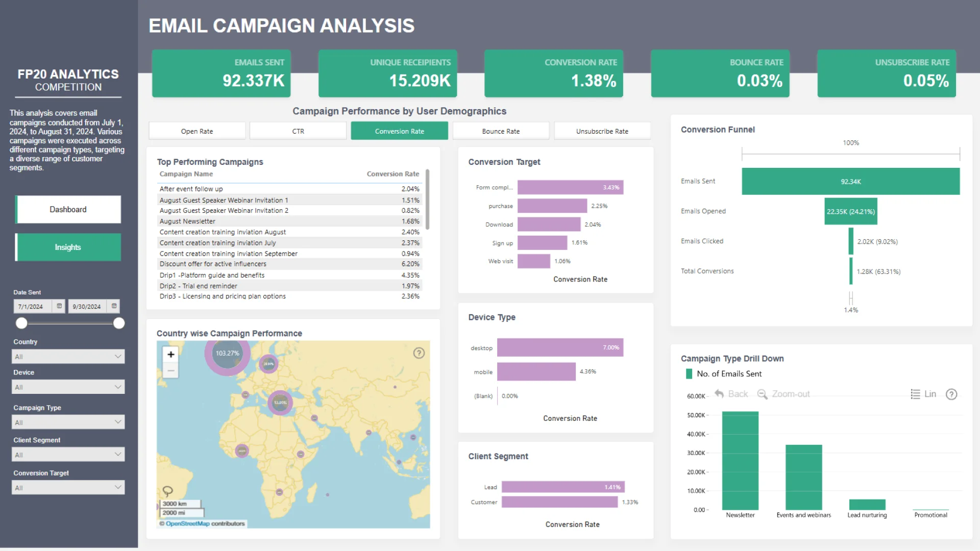Click the Newsletter column in drill down
980x551 pixels.
740,461
